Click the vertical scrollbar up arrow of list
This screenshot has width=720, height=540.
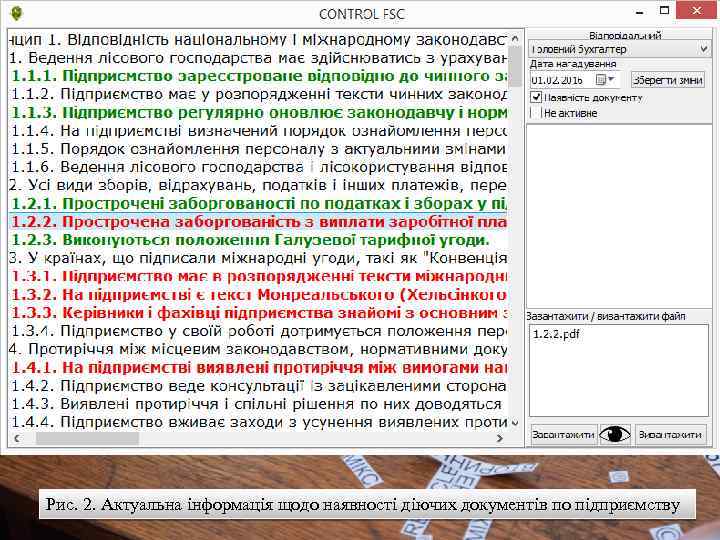pos(516,39)
